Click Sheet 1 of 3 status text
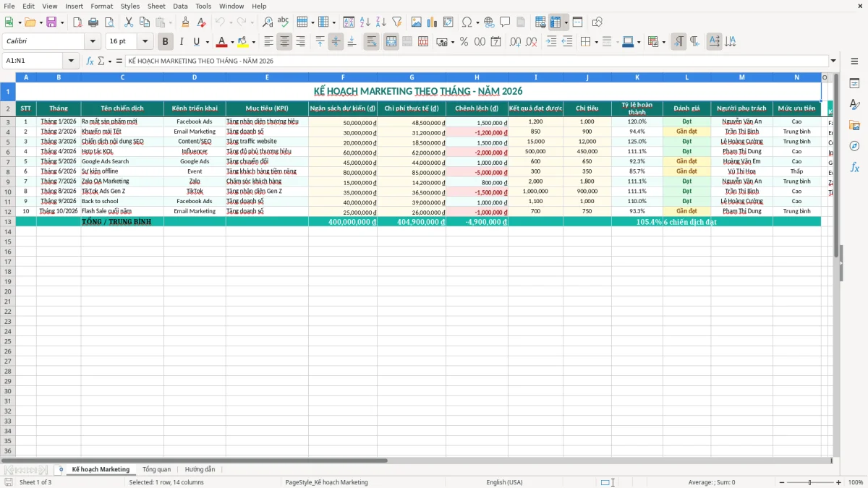868x488 pixels. point(35,482)
